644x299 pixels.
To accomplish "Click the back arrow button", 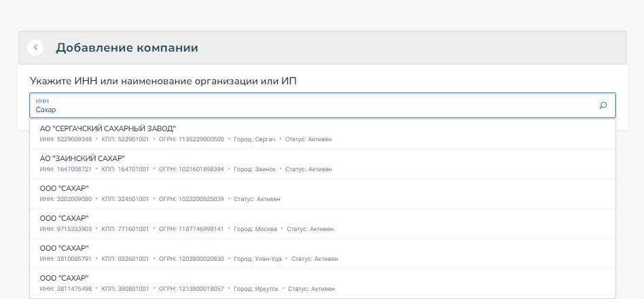I will [x=35, y=48].
